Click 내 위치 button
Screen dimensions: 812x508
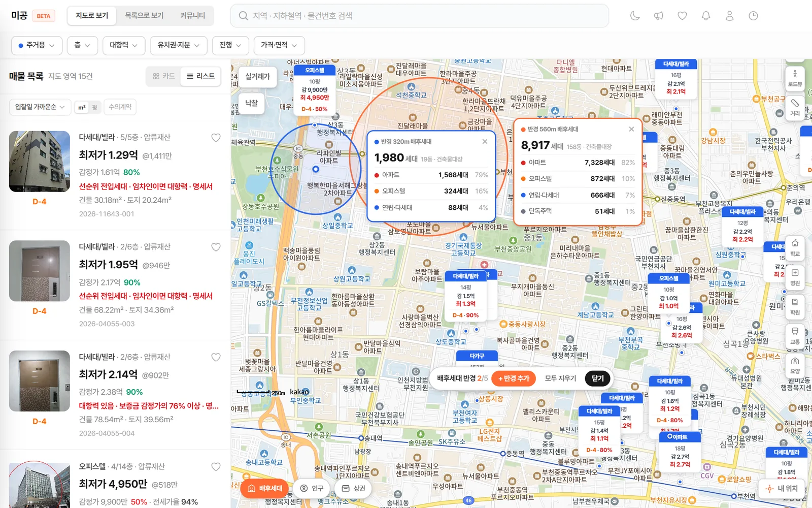782,488
